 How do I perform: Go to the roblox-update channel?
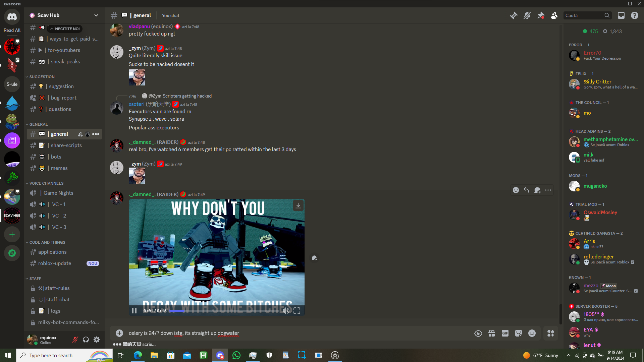click(x=55, y=263)
